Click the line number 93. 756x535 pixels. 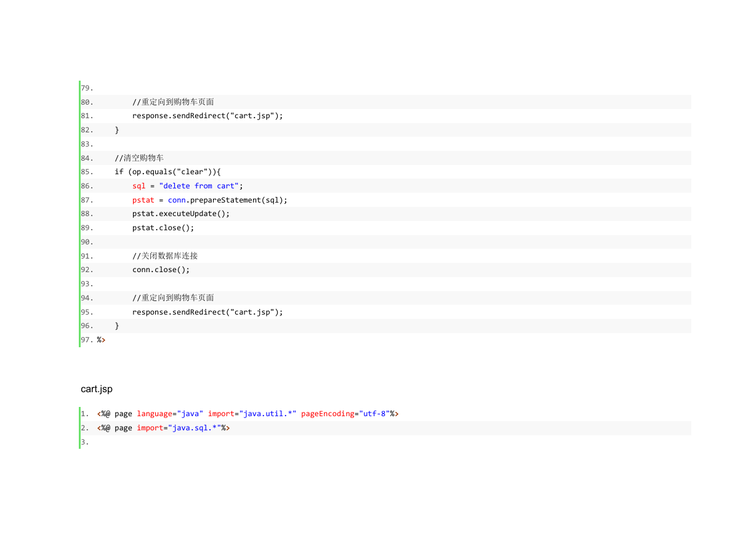(x=87, y=284)
